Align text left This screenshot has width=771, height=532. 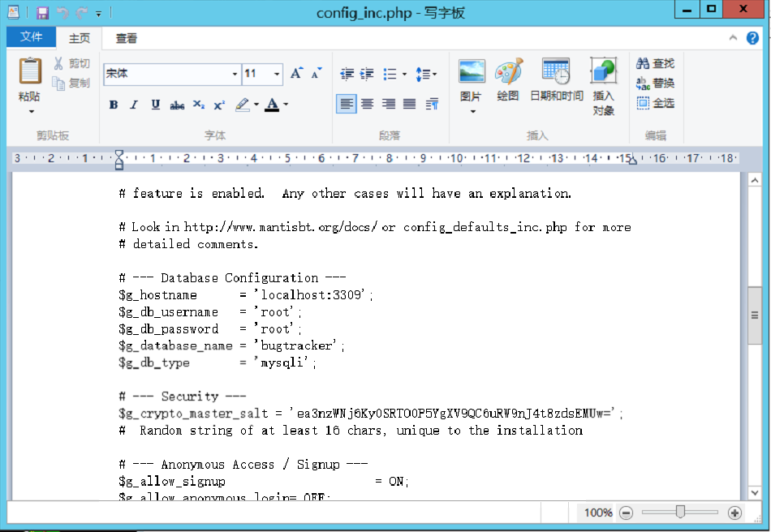(347, 104)
